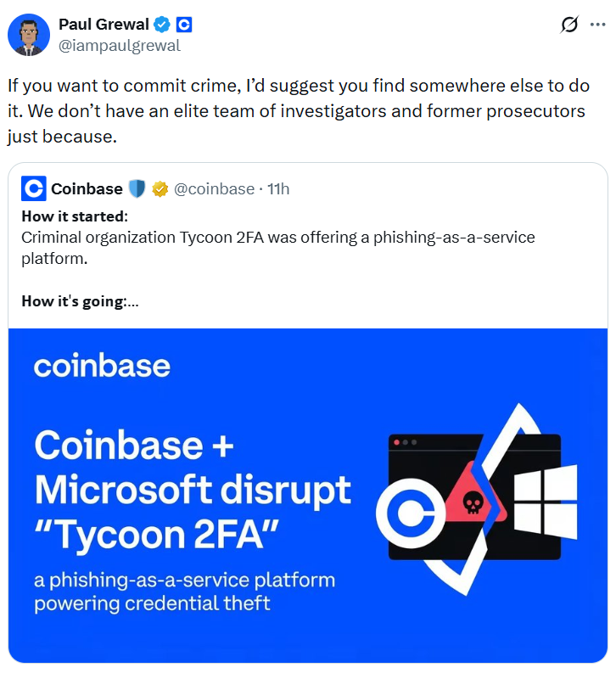Screen dimensions: 616x673
Task: Click the Coinbase name in the quoted post
Action: point(87,188)
